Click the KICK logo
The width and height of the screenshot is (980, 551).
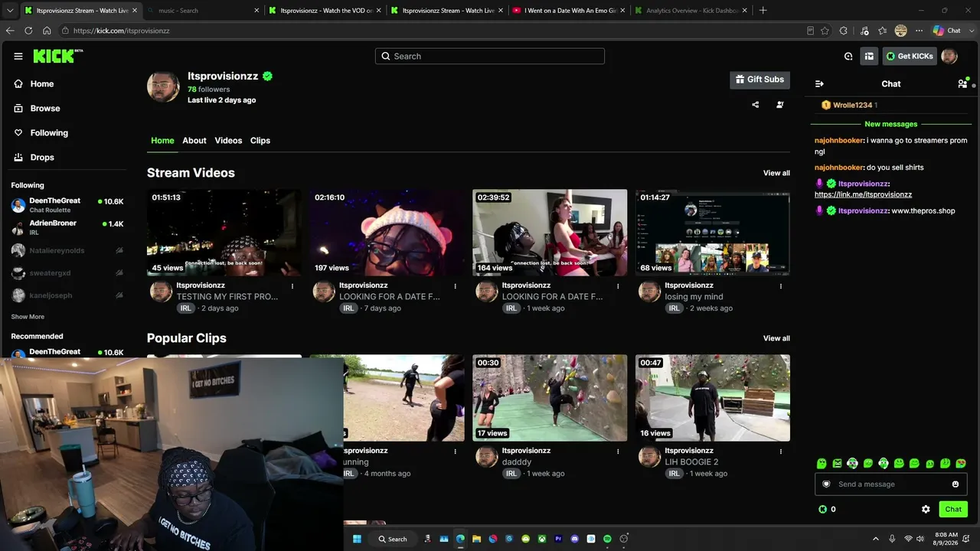tap(57, 56)
